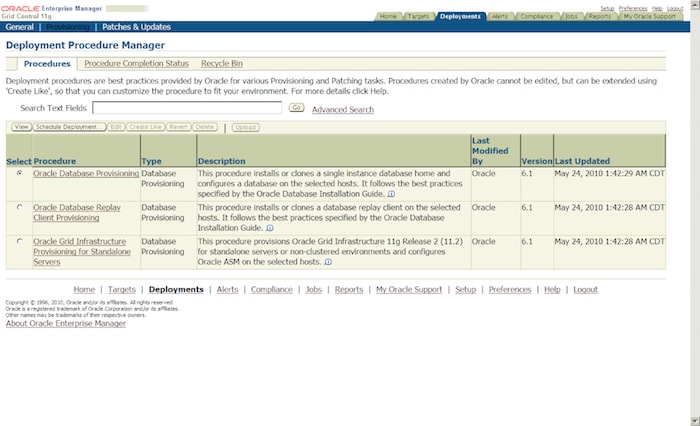
Task: Click the footer My Oracle Support link
Action: point(409,289)
